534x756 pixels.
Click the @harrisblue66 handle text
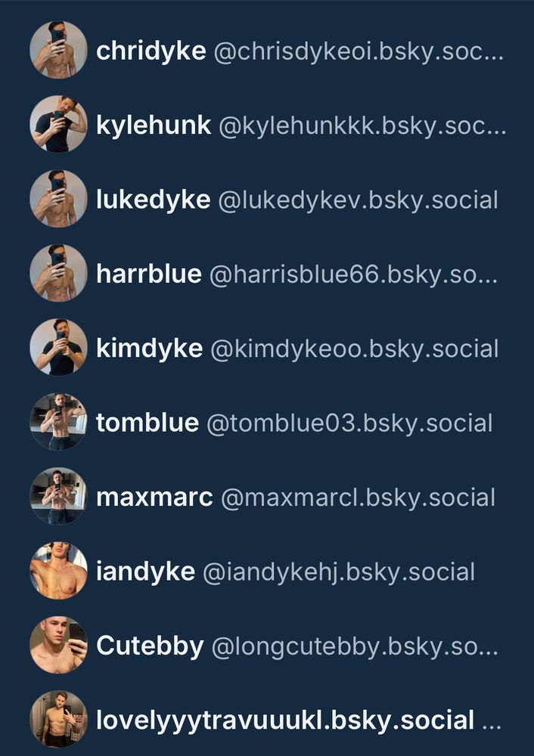pyautogui.click(x=353, y=274)
